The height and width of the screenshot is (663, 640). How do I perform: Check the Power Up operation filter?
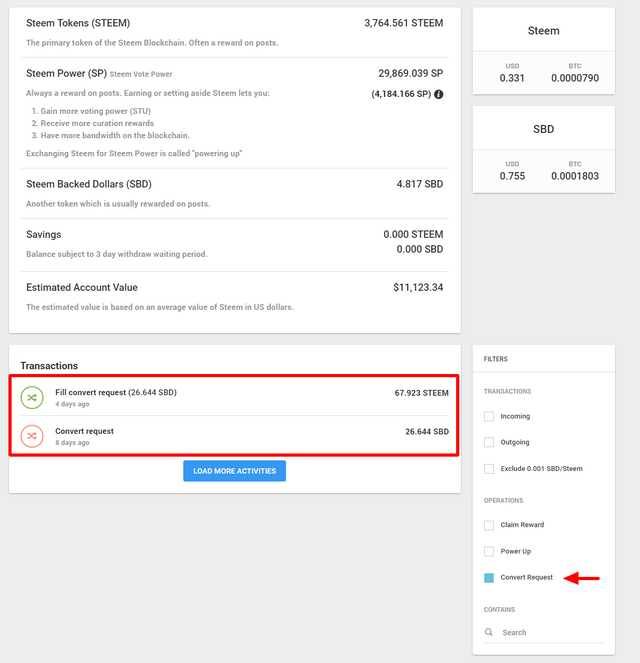(489, 551)
